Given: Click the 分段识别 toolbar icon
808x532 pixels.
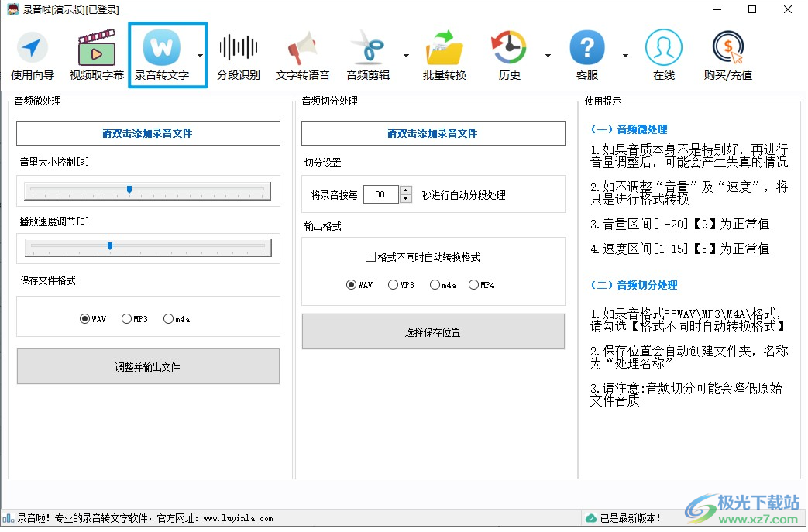Looking at the screenshot, I should point(238,53).
